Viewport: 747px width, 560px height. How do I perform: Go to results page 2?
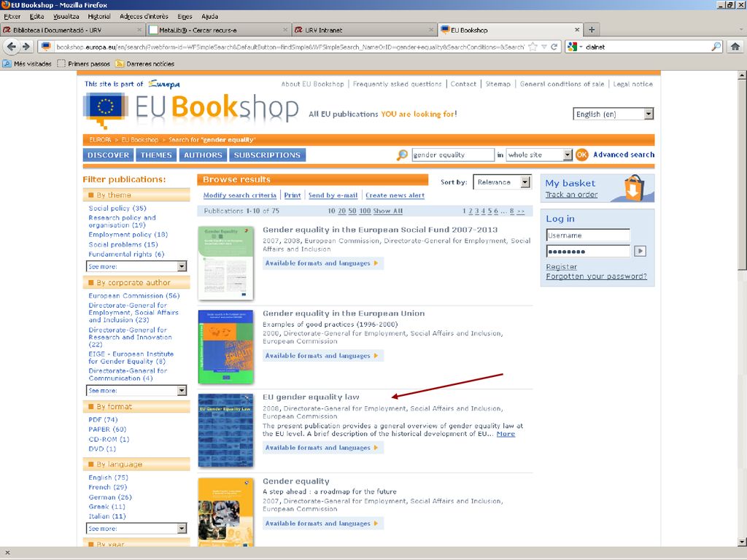pos(471,211)
